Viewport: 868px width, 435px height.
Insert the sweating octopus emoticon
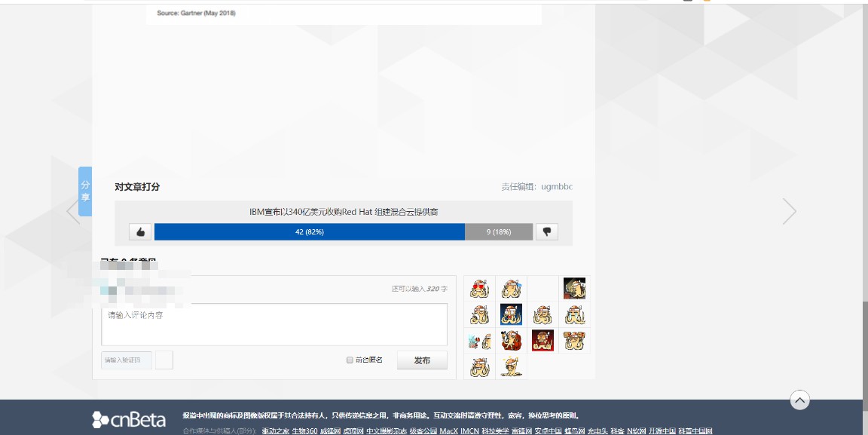point(511,289)
